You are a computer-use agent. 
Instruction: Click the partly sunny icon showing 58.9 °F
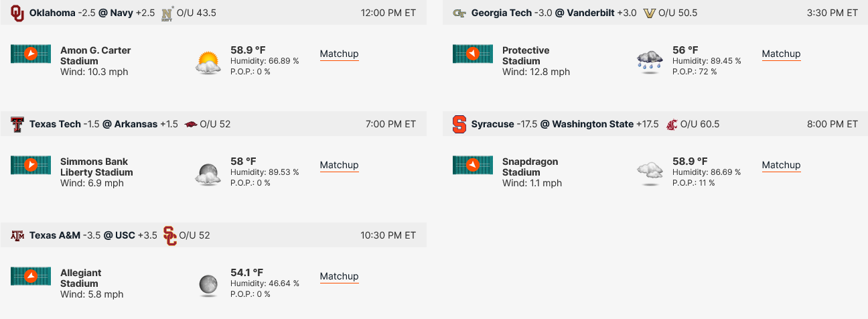208,62
